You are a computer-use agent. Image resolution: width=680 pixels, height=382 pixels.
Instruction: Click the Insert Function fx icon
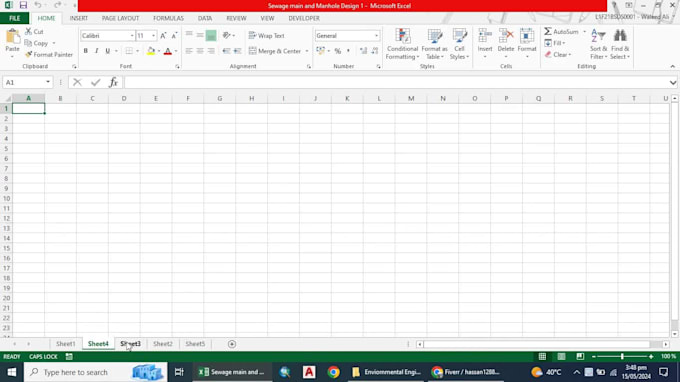[113, 82]
